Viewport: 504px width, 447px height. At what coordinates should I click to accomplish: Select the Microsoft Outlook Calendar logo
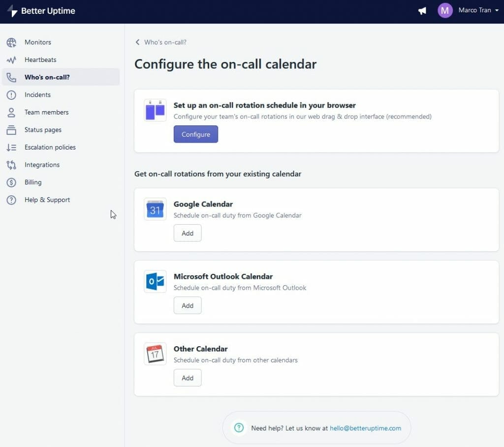coord(155,281)
